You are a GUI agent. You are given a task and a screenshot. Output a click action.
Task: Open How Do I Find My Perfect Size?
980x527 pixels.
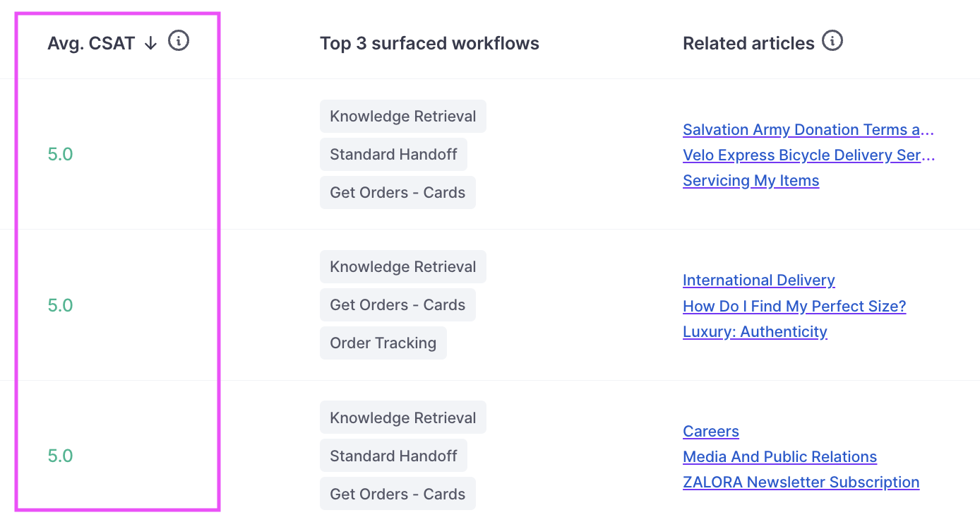coord(794,306)
